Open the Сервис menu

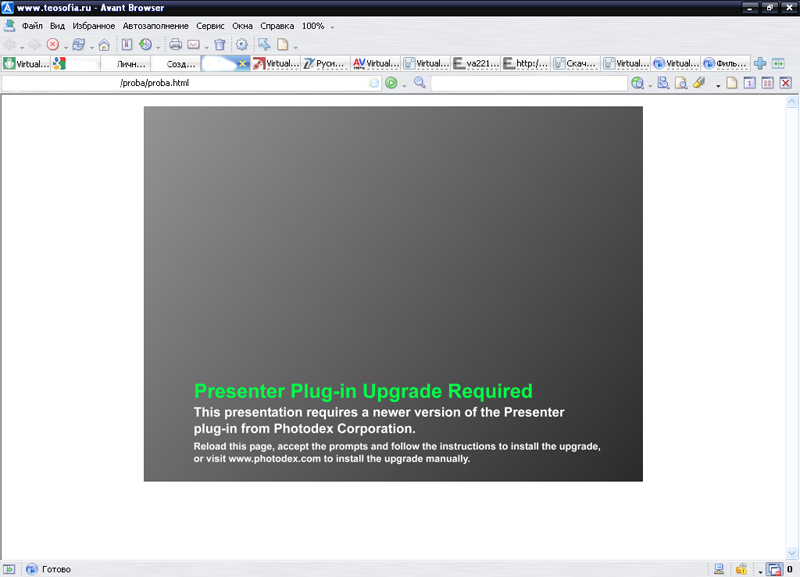click(x=210, y=26)
